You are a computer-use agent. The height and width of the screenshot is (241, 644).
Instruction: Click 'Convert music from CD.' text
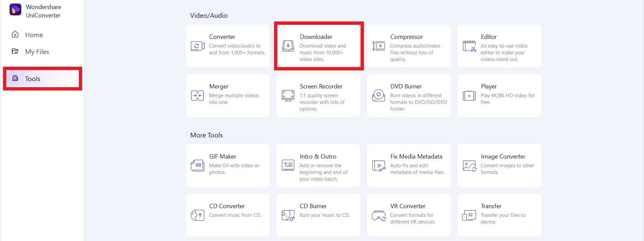click(x=235, y=215)
